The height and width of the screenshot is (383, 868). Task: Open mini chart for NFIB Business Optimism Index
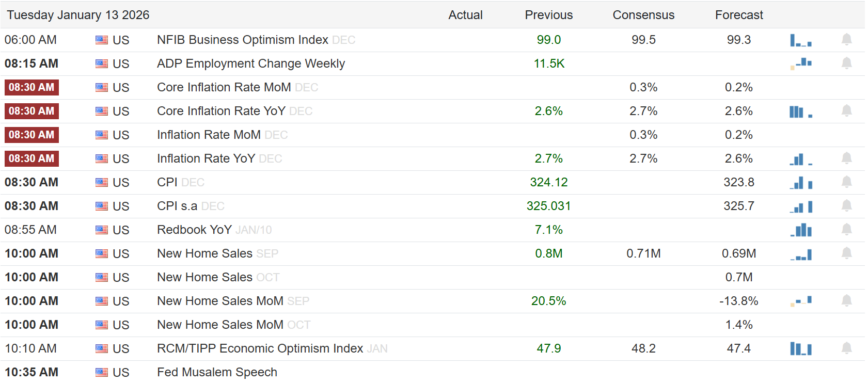tap(800, 40)
